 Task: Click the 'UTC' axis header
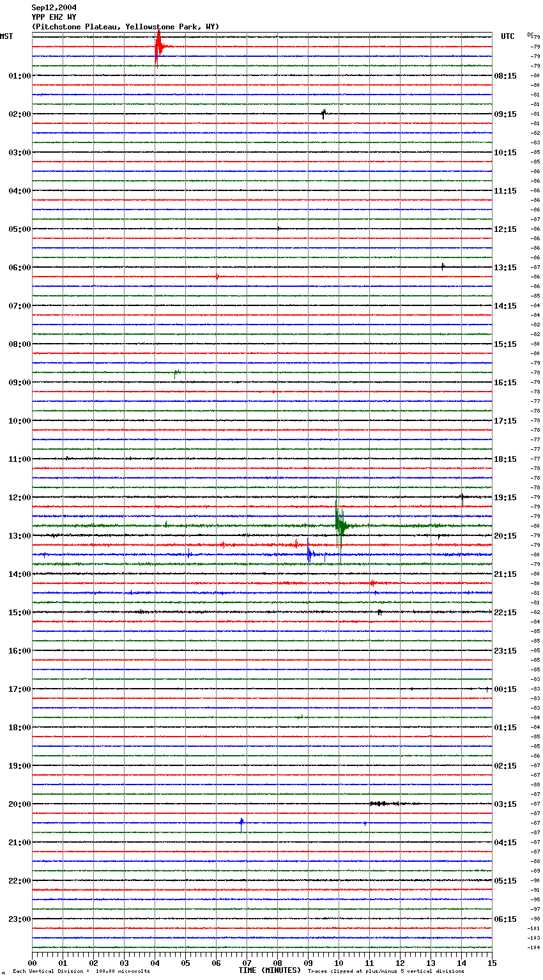[508, 36]
